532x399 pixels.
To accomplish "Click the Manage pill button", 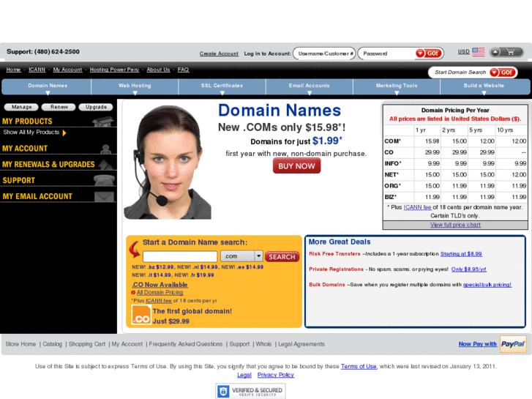I will (21, 107).
